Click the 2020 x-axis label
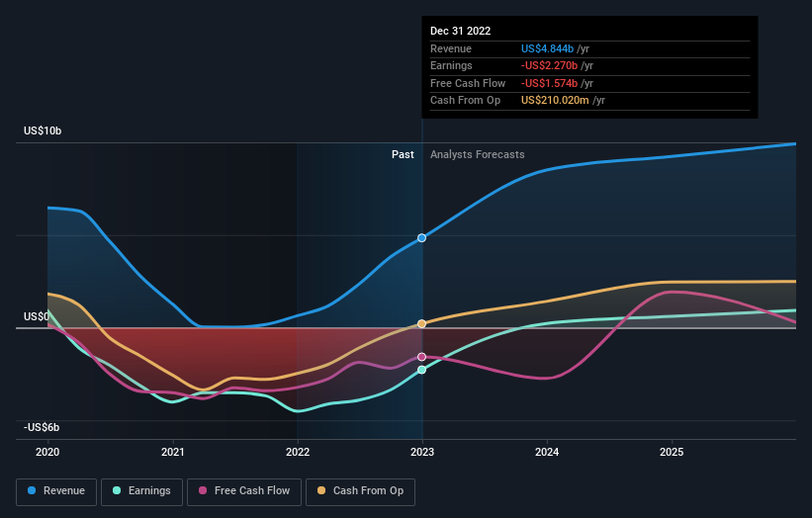The height and width of the screenshot is (518, 812). [x=47, y=453]
